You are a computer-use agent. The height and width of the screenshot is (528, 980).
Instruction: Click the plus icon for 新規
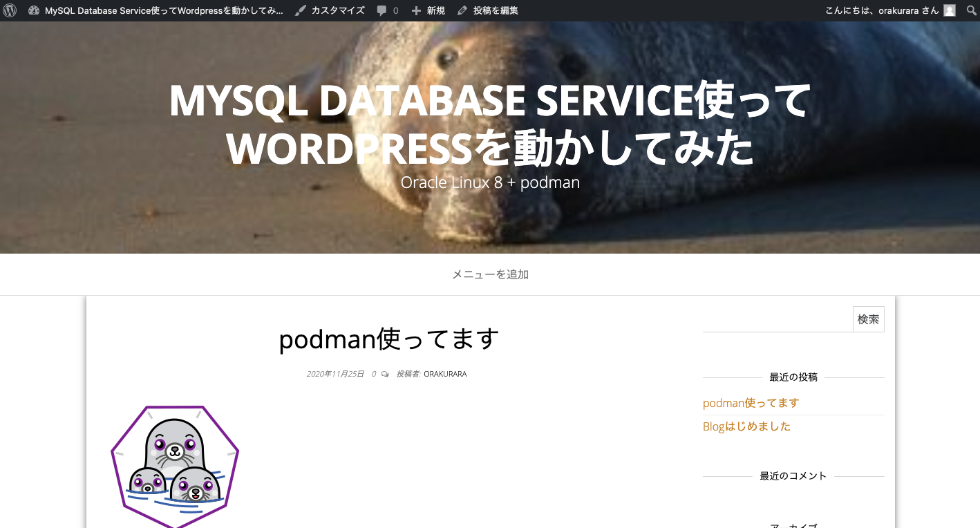pyautogui.click(x=416, y=10)
